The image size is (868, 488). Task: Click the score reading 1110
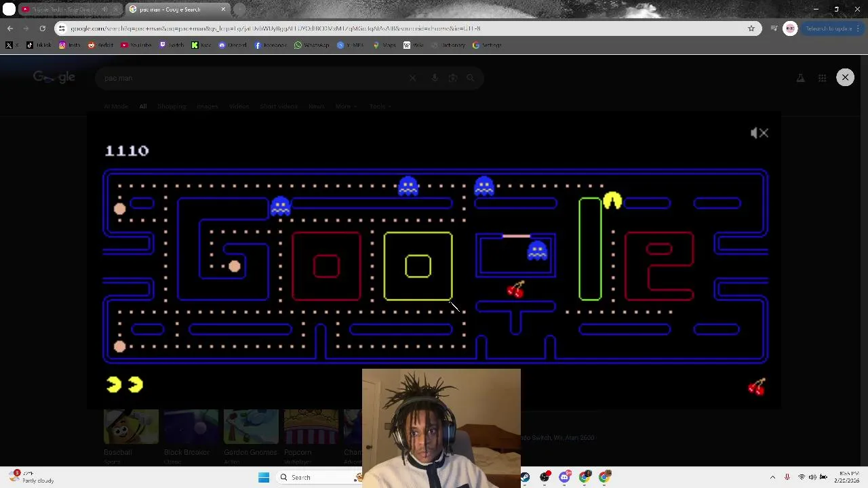click(x=127, y=150)
